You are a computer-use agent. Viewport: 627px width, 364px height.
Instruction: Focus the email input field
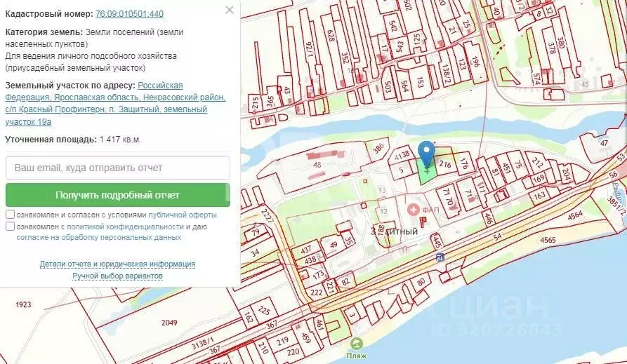(x=117, y=168)
